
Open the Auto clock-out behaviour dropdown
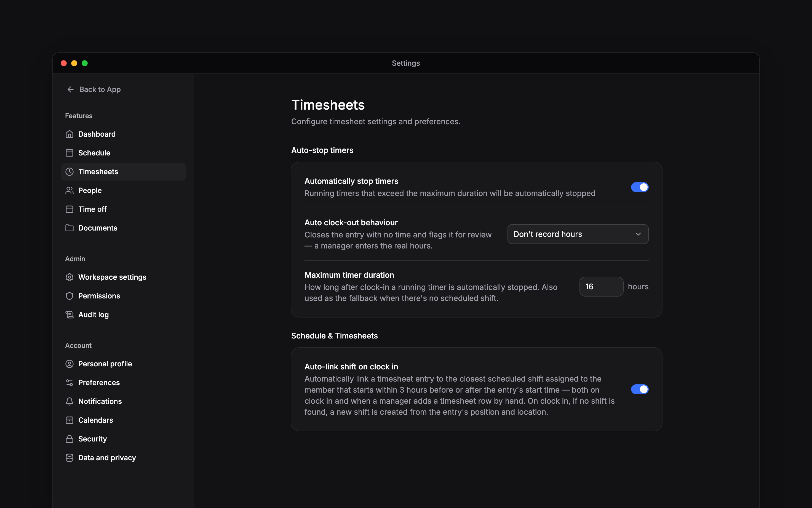[578, 234]
